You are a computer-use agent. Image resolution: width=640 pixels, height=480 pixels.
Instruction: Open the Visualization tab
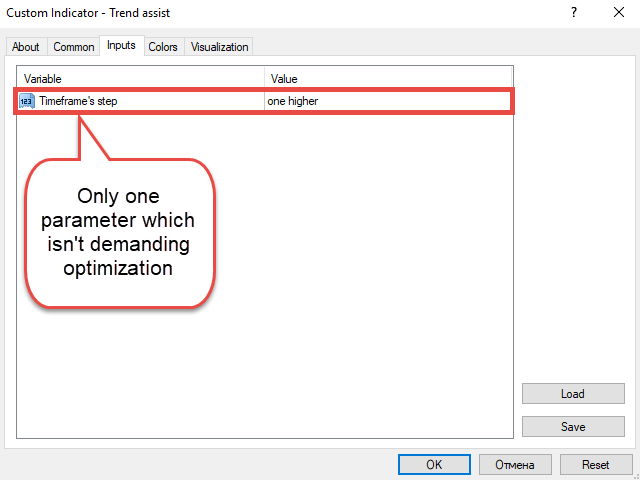click(219, 47)
